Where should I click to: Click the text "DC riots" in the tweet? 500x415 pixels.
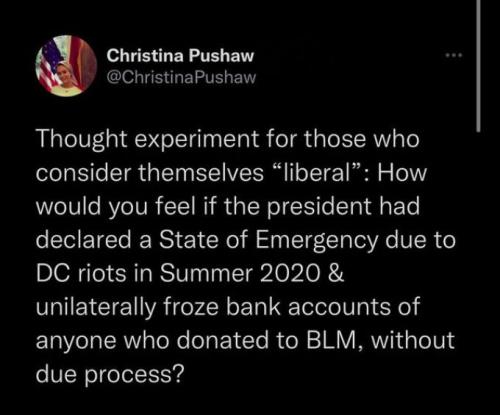point(81,273)
